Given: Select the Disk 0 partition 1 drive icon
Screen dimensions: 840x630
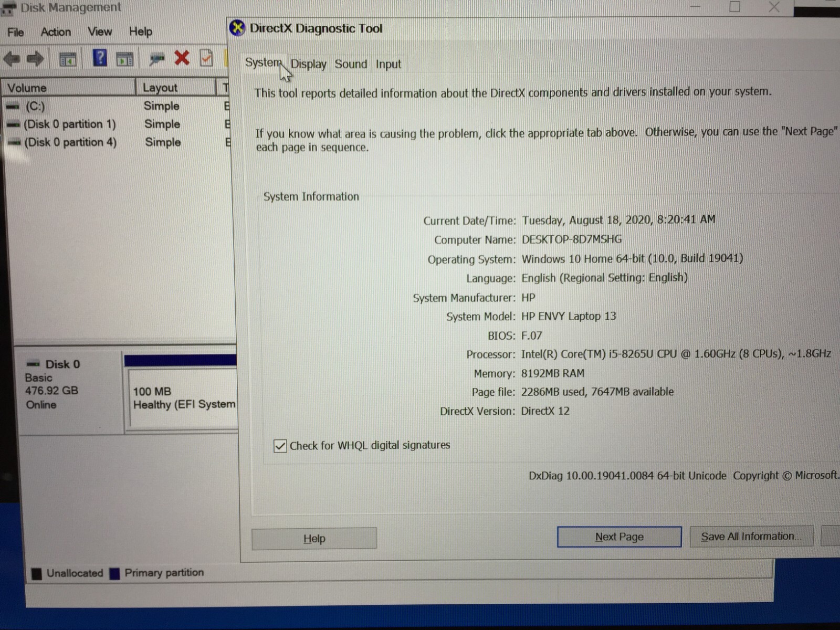Looking at the screenshot, I should (13, 125).
